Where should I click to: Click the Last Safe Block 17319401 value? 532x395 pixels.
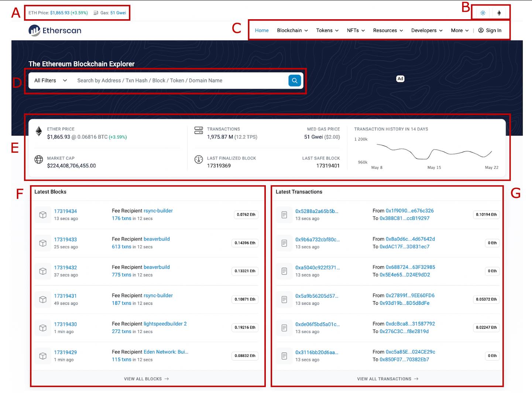pos(328,166)
